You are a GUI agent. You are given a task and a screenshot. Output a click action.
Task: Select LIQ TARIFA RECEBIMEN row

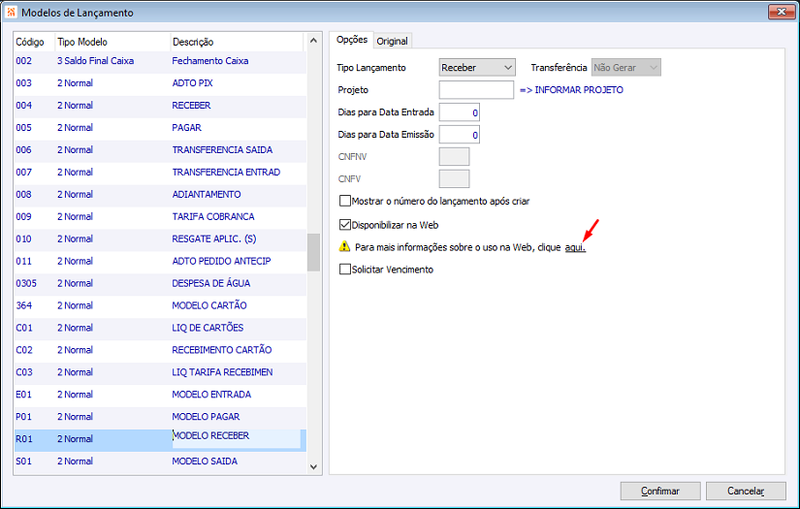(161, 372)
